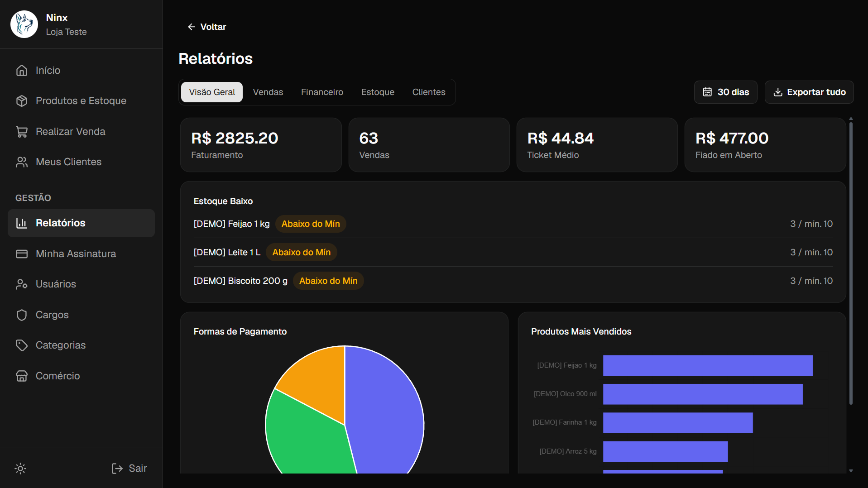Click the R$ 44.84 Ticket Médio card

[x=597, y=145]
